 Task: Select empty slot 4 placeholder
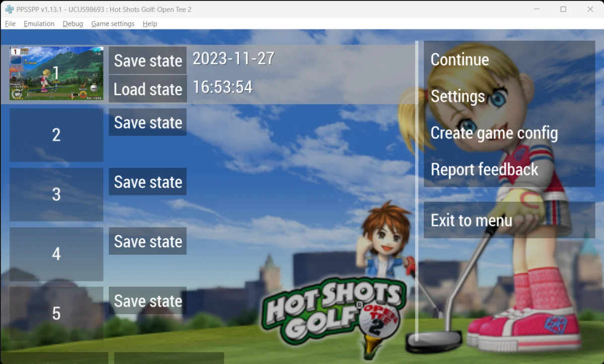pos(56,254)
